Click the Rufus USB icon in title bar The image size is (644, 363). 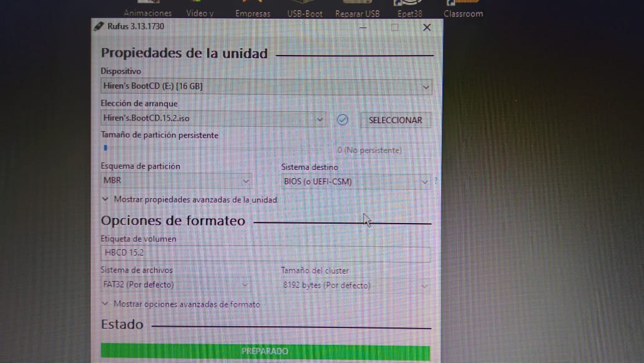pos(99,26)
